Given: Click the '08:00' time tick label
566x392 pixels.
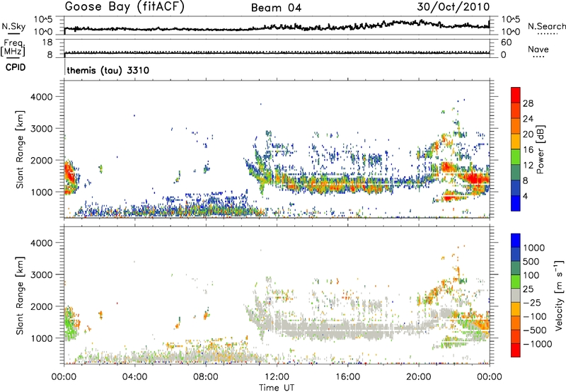Looking at the screenshot, I should [x=206, y=377].
